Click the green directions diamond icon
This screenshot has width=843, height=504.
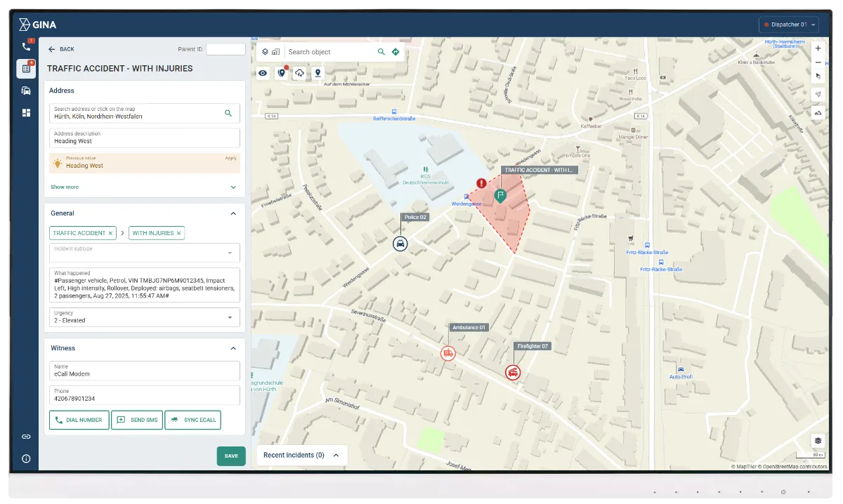pos(396,51)
